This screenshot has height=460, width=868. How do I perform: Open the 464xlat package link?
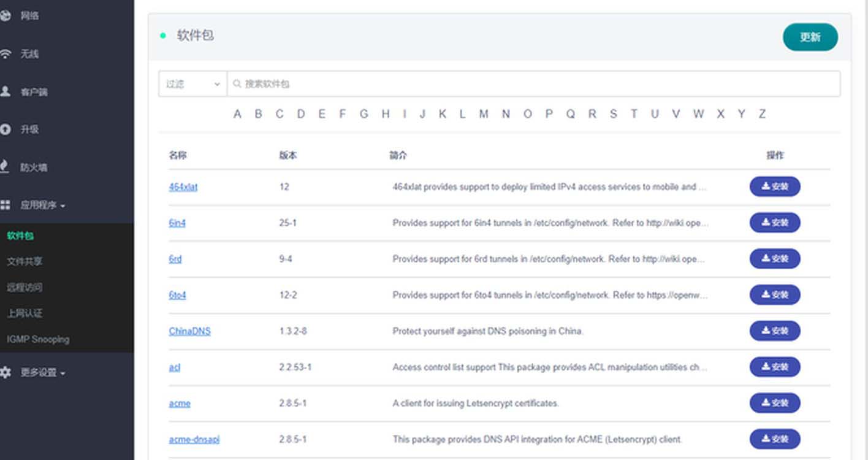click(183, 187)
